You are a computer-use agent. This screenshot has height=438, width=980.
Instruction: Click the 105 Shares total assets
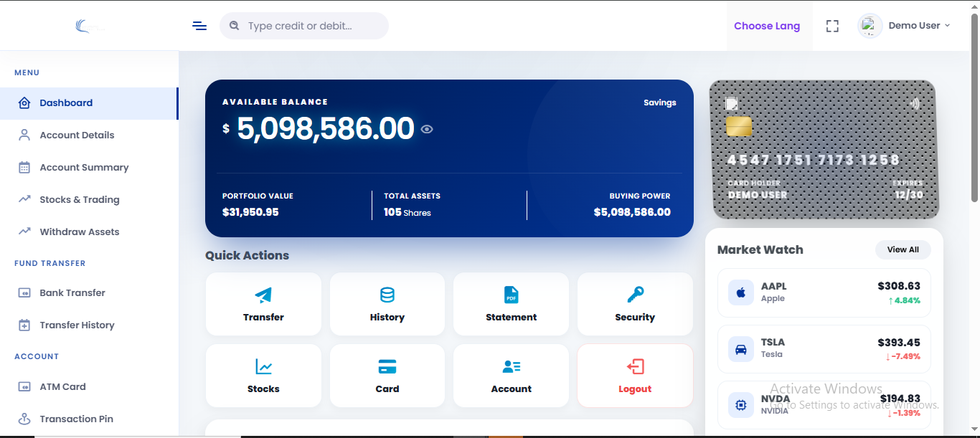(407, 212)
